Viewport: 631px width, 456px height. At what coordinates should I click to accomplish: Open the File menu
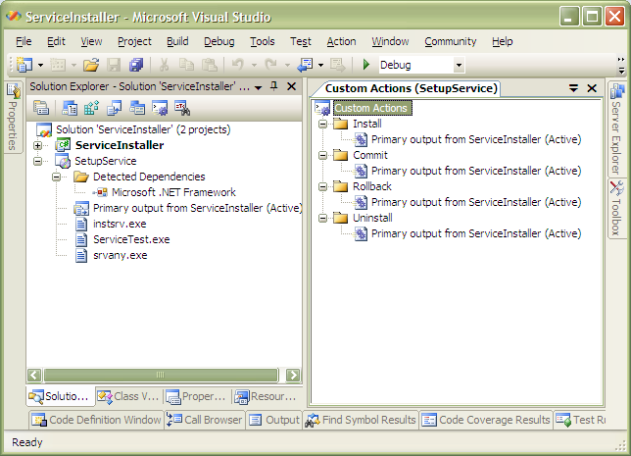pyautogui.click(x=24, y=41)
